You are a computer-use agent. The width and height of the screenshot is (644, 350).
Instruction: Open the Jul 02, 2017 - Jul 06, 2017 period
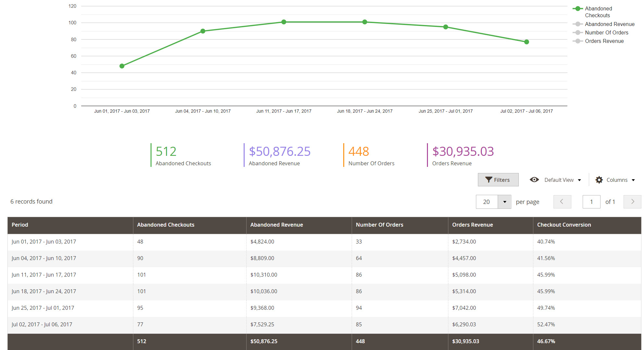click(x=42, y=324)
